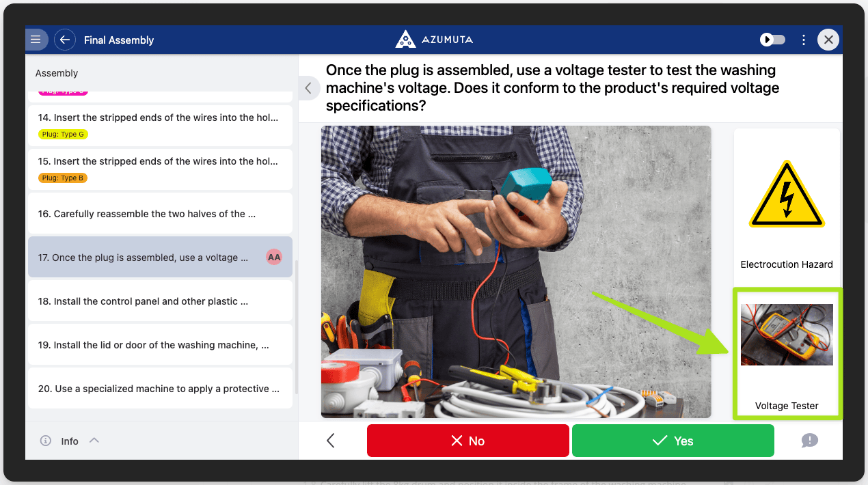Click the Info circle icon

pos(46,441)
